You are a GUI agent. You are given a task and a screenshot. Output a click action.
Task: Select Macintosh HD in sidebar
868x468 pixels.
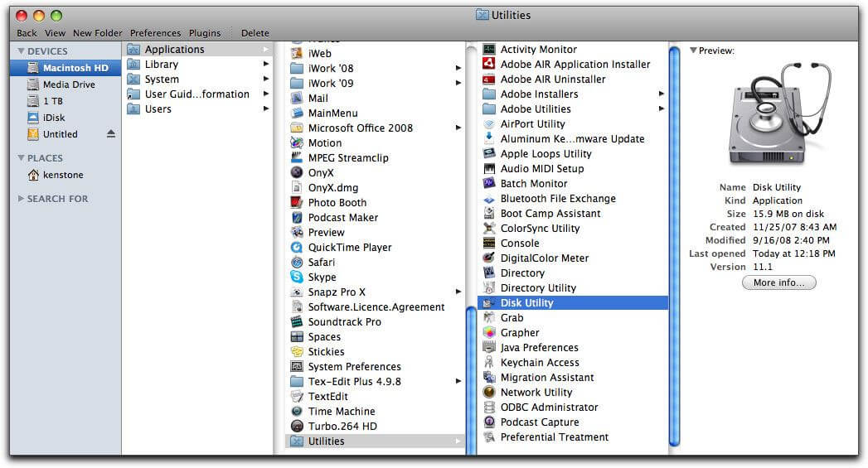point(65,68)
